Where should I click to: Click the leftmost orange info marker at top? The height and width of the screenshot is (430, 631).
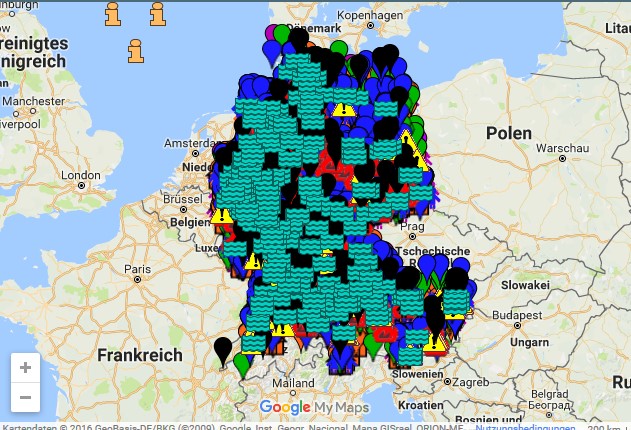(114, 14)
